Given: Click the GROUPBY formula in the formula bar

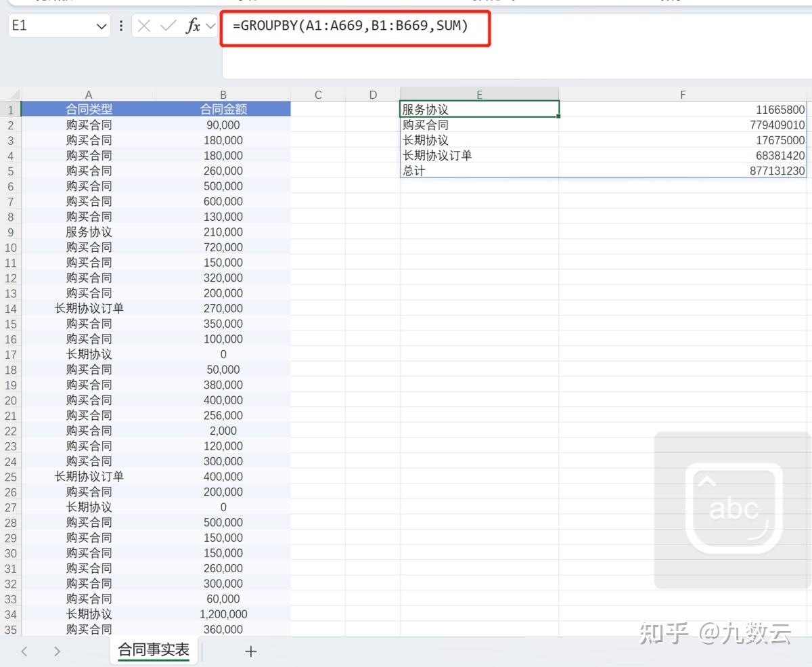Looking at the screenshot, I should (x=352, y=26).
